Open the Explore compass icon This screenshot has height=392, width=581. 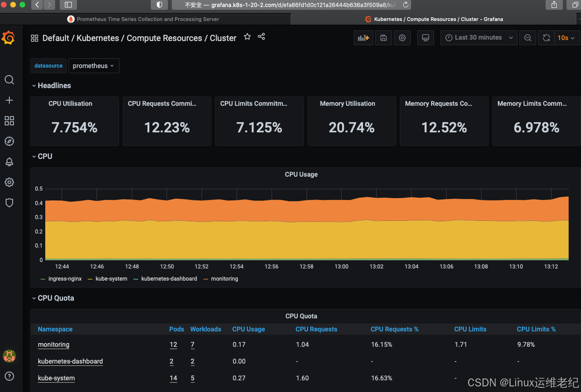click(x=9, y=141)
